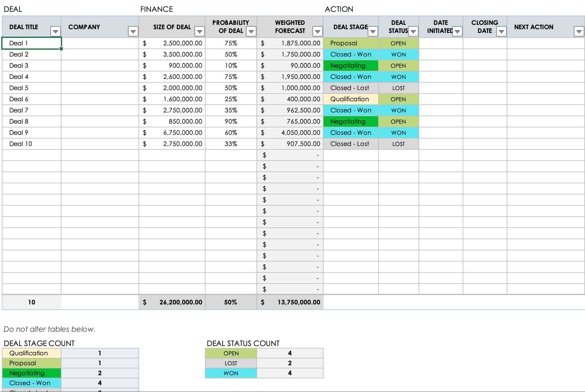Select the Deal 1 title cell
The width and height of the screenshot is (585, 392).
32,43
